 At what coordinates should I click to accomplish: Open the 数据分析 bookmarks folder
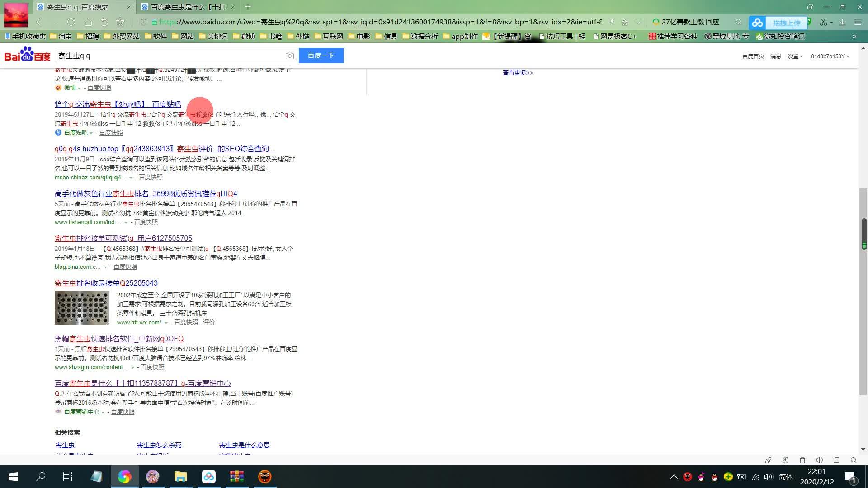(420, 36)
